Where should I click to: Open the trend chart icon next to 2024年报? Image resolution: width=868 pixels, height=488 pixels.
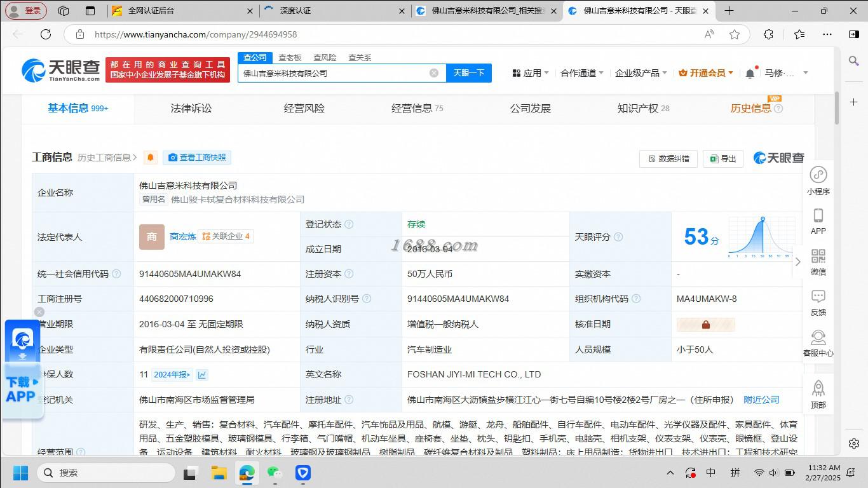[202, 375]
